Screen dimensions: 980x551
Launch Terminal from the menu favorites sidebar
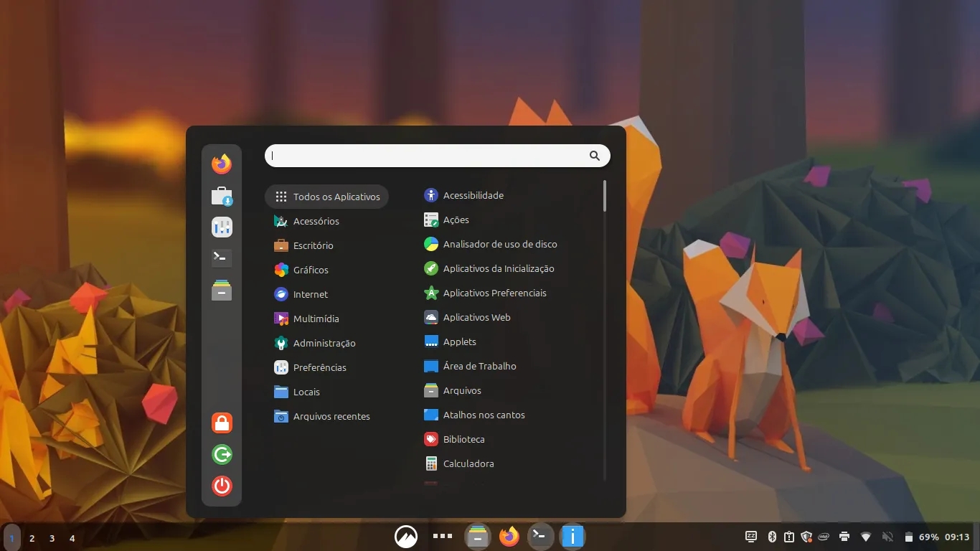click(222, 257)
